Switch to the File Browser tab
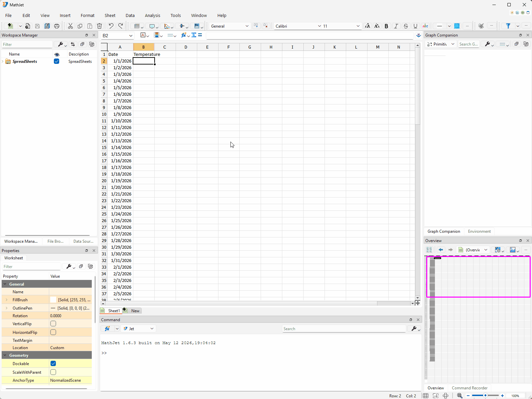Screen dimensions: 532x399 coord(56,241)
